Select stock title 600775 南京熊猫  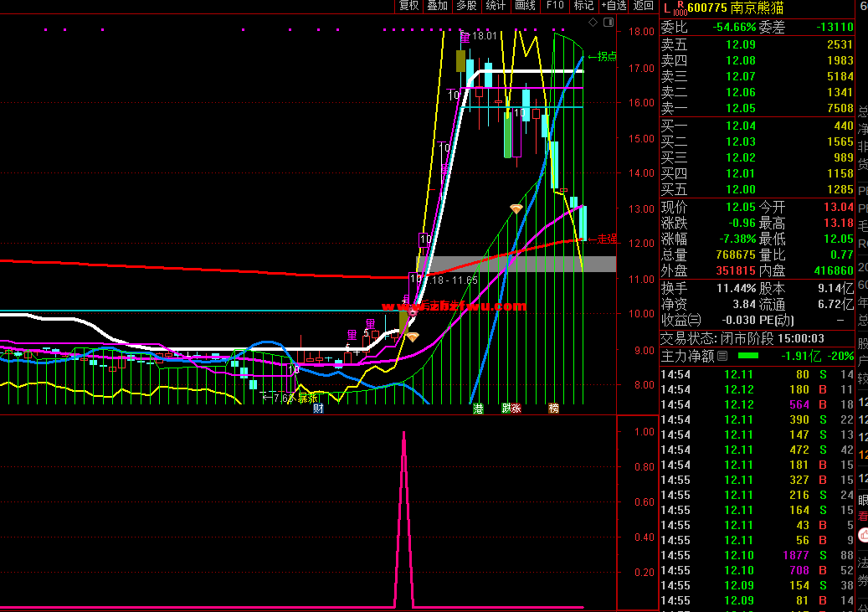(736, 8)
